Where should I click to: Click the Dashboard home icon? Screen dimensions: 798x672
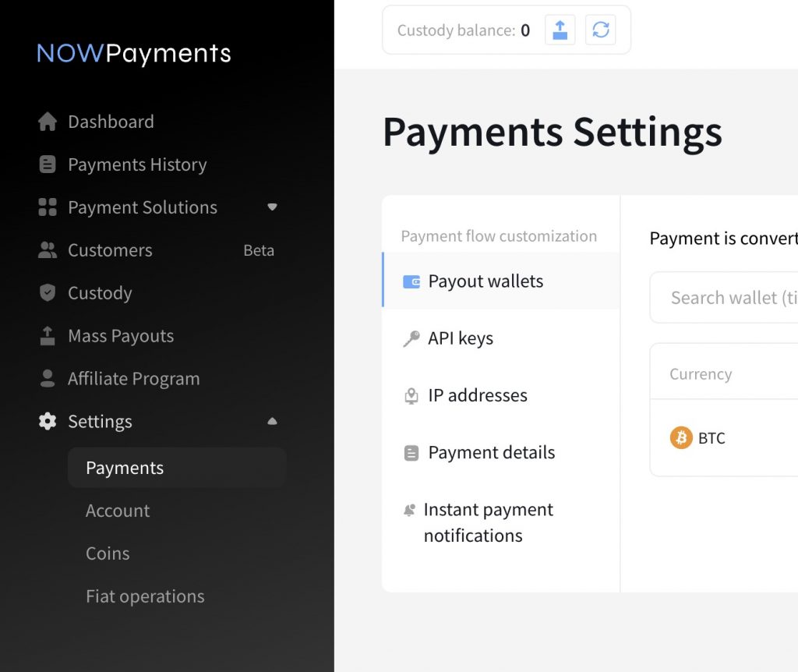(48, 122)
